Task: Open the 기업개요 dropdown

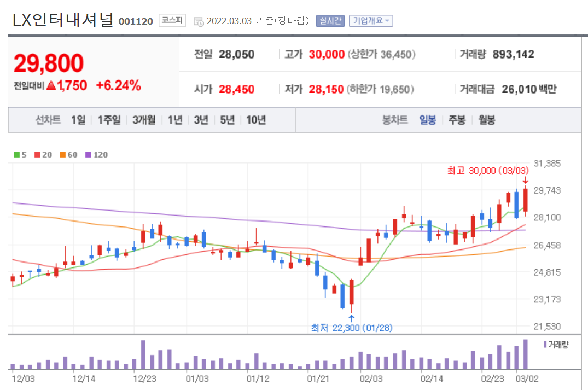Action: pos(371,20)
